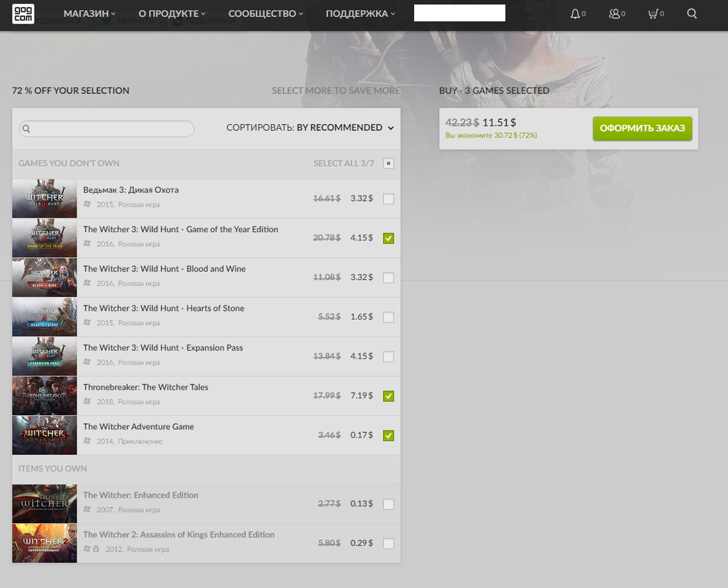This screenshot has height=588, width=728.
Task: Click The Witcher Adventure Game thumbnail
Action: tap(45, 435)
